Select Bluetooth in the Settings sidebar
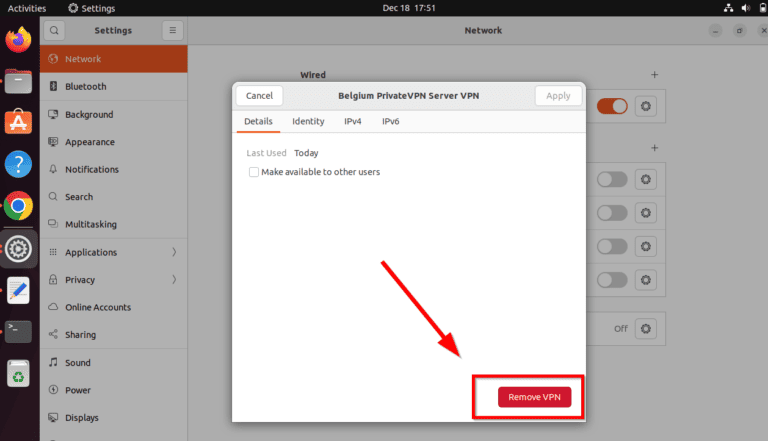The width and height of the screenshot is (768, 441). coord(114,87)
